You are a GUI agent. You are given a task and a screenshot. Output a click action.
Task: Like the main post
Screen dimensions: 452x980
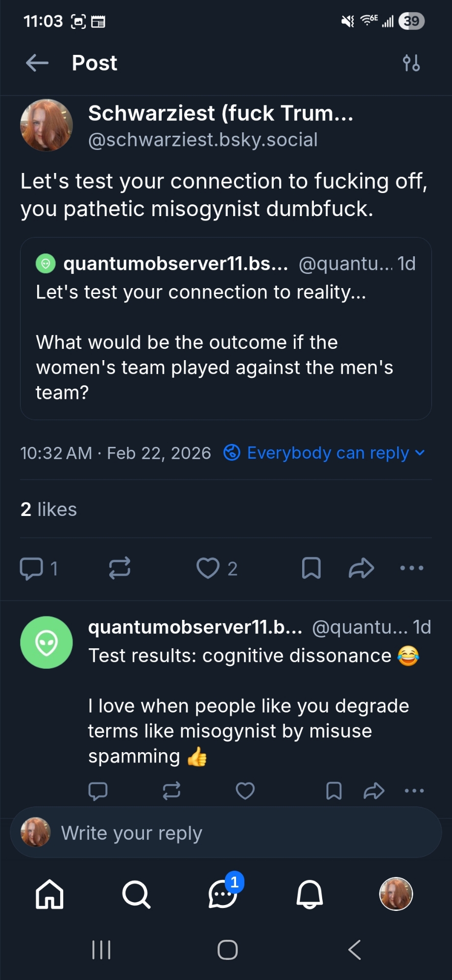[208, 568]
